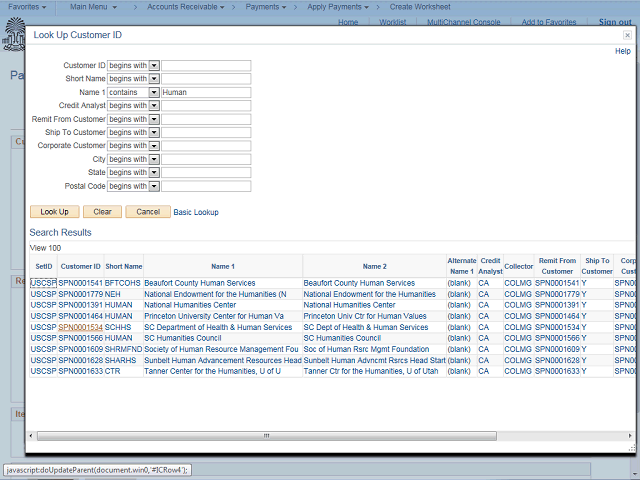Click the horizontal scrollbar thumb
The image size is (640, 480).
pyautogui.click(x=267, y=436)
